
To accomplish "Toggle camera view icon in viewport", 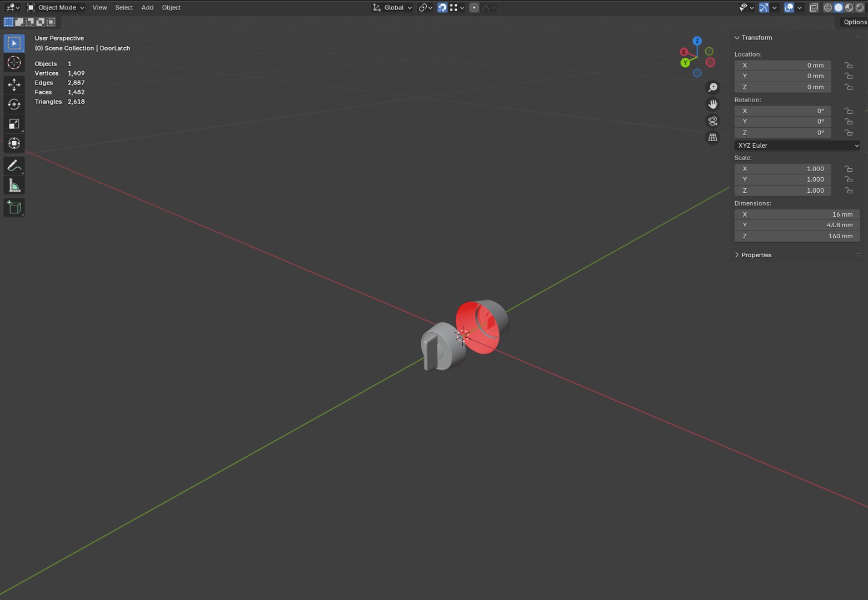I will pyautogui.click(x=712, y=121).
